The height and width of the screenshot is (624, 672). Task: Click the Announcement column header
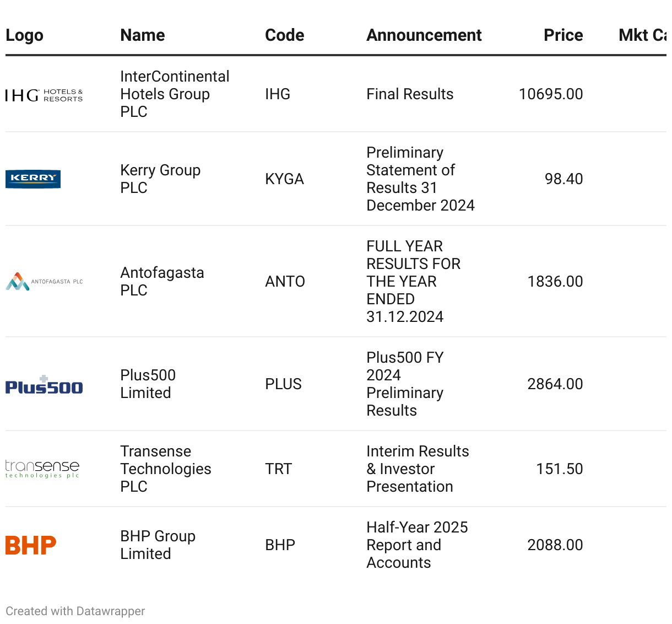click(424, 35)
